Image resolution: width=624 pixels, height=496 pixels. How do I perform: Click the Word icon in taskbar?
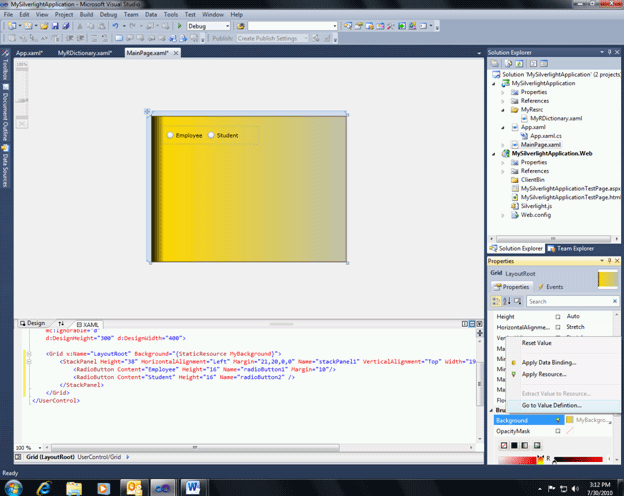pos(192,487)
